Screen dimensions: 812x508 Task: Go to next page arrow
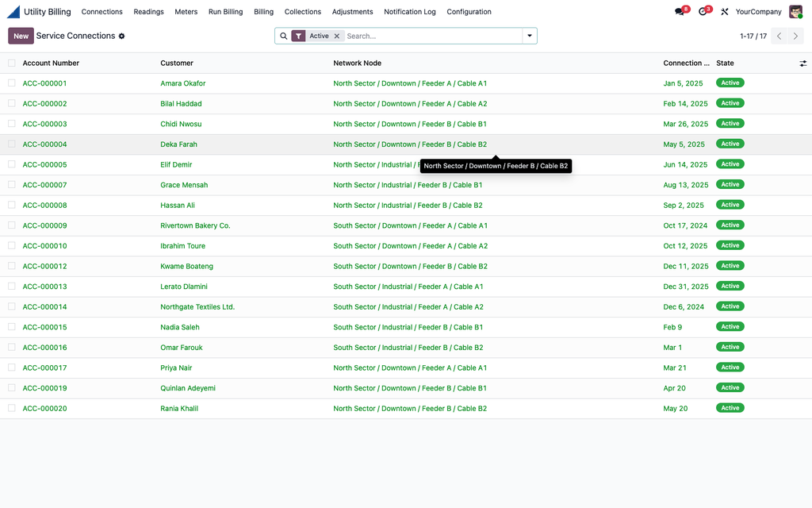point(795,36)
